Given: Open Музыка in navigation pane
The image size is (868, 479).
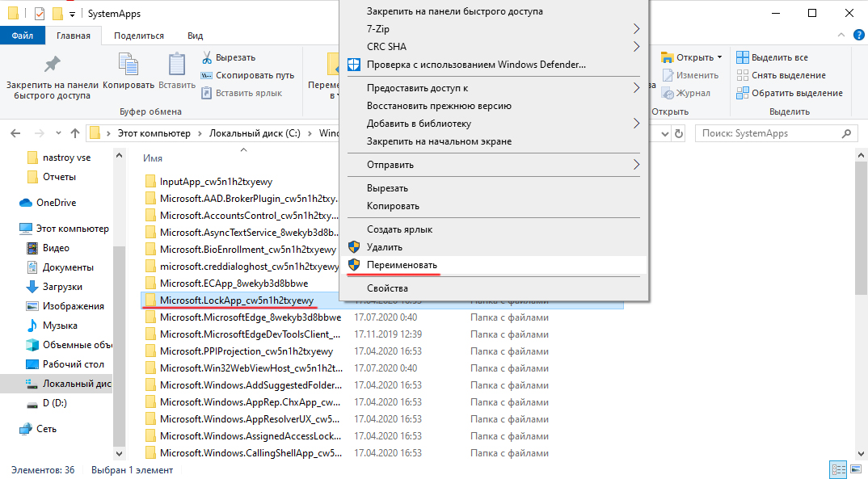Looking at the screenshot, I should tap(52, 326).
